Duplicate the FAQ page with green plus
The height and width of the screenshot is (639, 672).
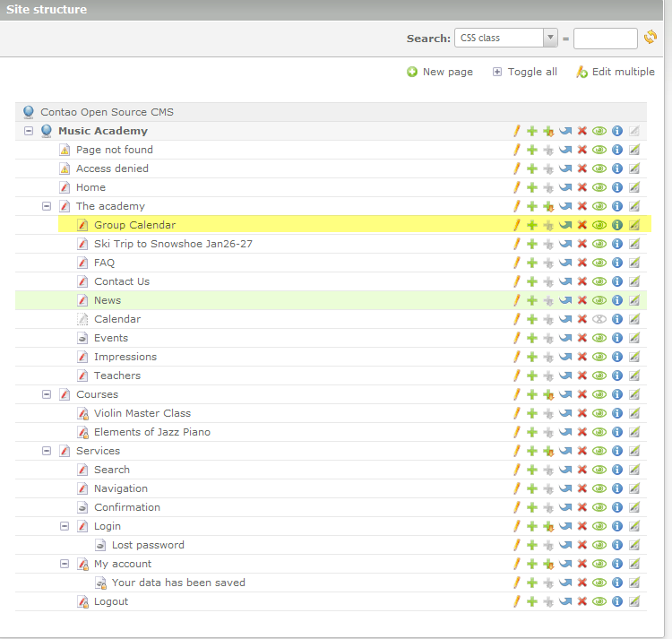(x=532, y=263)
